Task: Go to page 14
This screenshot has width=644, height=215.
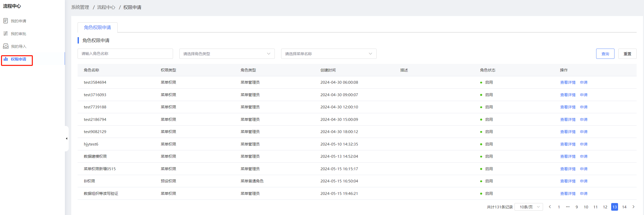Action: click(624, 207)
